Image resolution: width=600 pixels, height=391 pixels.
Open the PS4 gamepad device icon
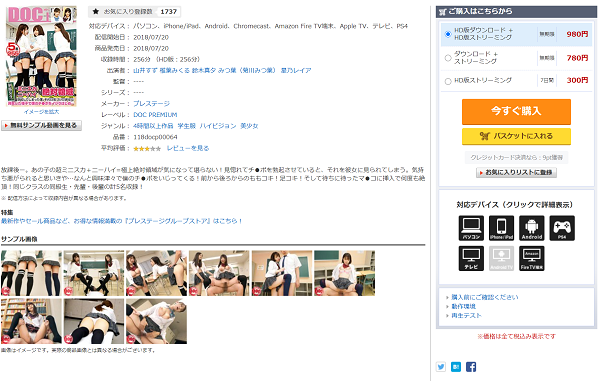(562, 228)
